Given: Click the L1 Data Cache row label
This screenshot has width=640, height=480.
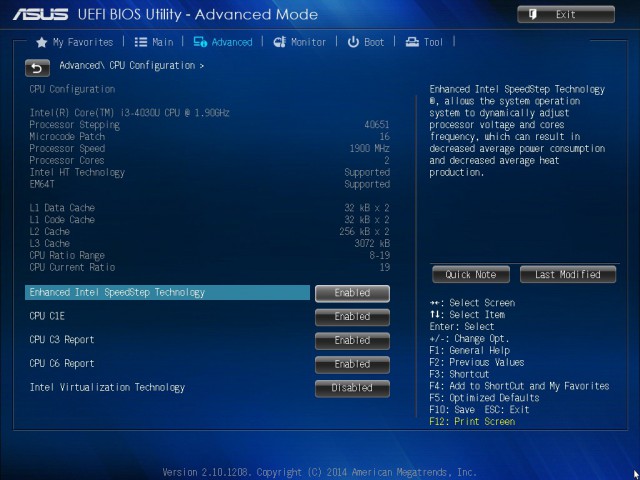Looking at the screenshot, I should point(62,208).
